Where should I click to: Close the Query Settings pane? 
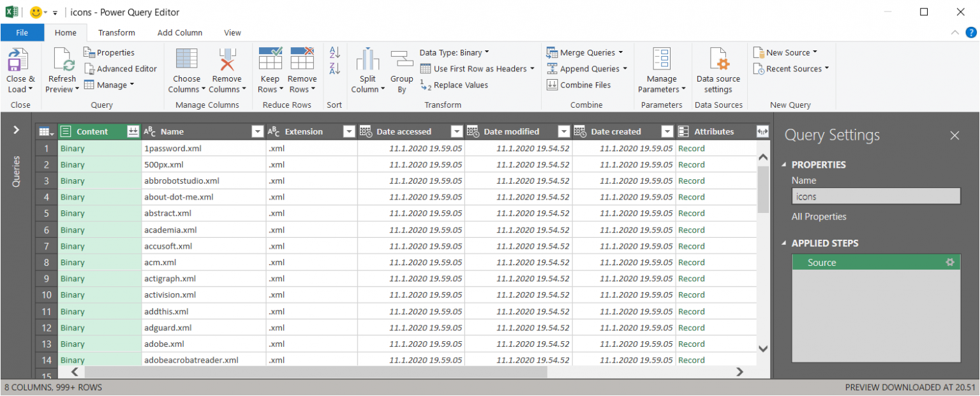pyautogui.click(x=954, y=135)
